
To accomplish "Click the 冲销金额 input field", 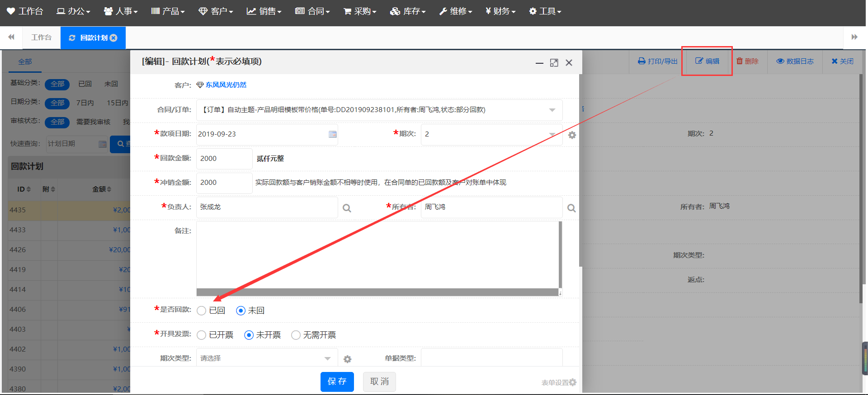I will tap(224, 183).
